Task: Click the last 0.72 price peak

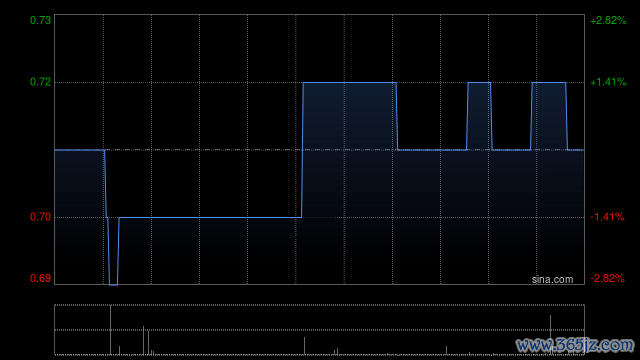Action: point(549,82)
